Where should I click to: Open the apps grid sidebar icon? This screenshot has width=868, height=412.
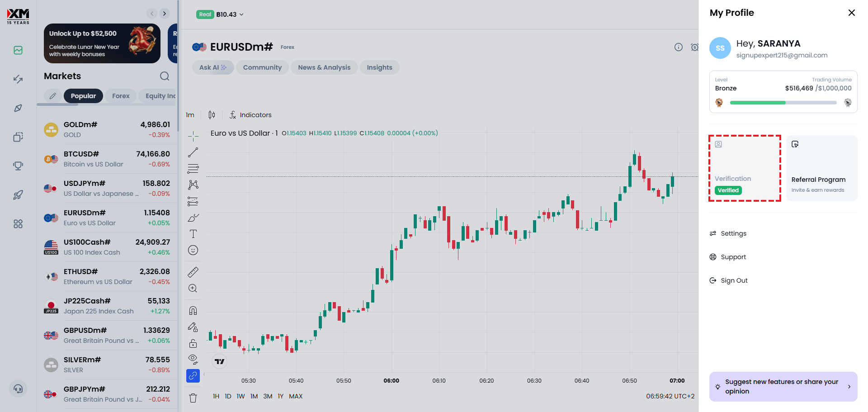click(18, 224)
